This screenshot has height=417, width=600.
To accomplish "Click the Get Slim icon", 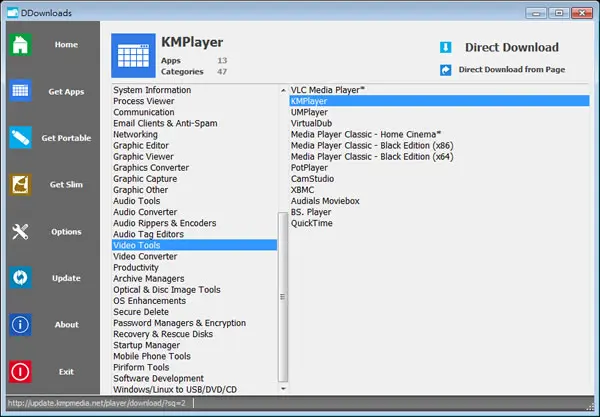I will [x=20, y=184].
